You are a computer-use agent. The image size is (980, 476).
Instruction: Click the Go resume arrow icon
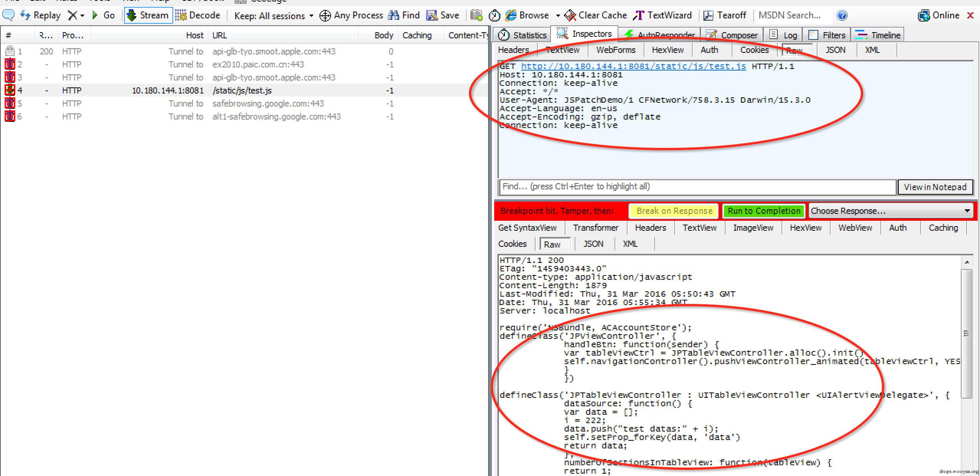(x=95, y=15)
